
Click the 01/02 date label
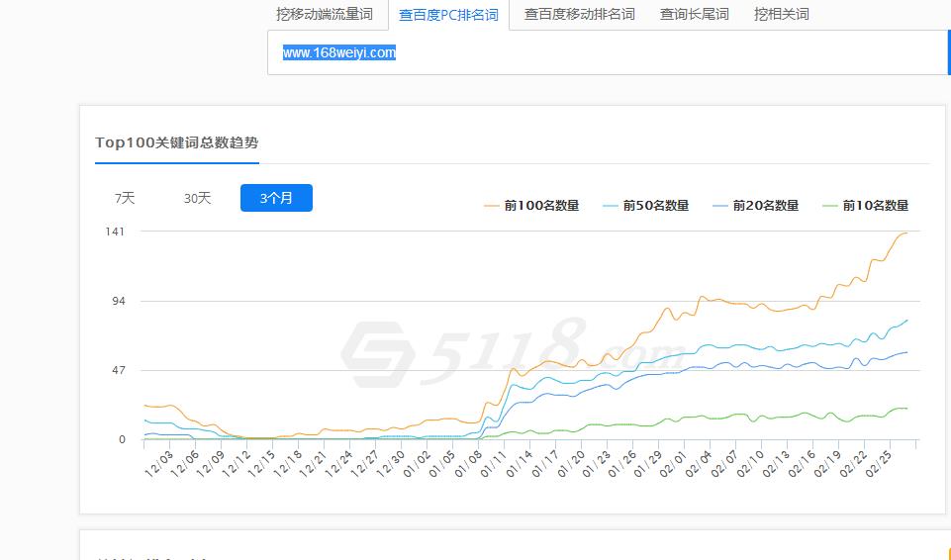click(x=416, y=464)
